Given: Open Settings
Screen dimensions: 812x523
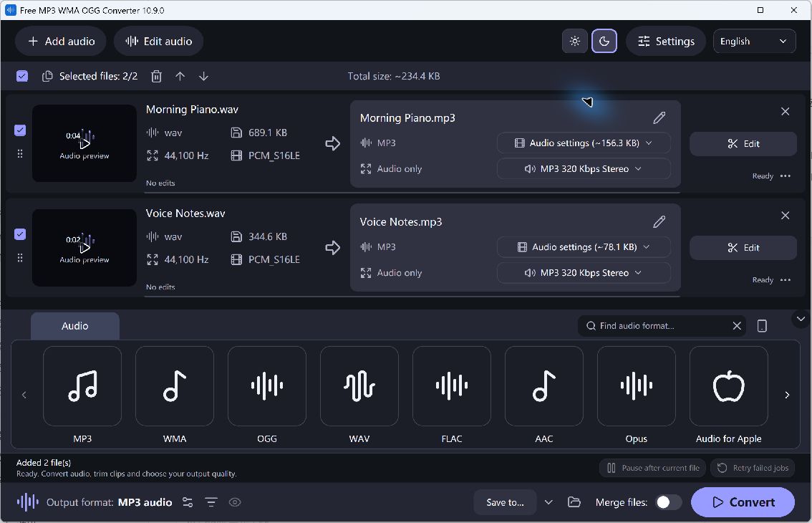Looking at the screenshot, I should coord(666,42).
